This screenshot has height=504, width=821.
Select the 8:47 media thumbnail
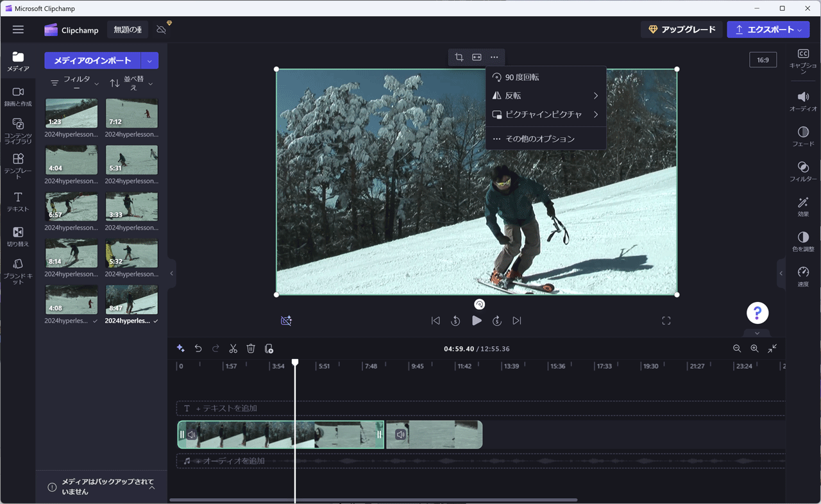pos(131,299)
